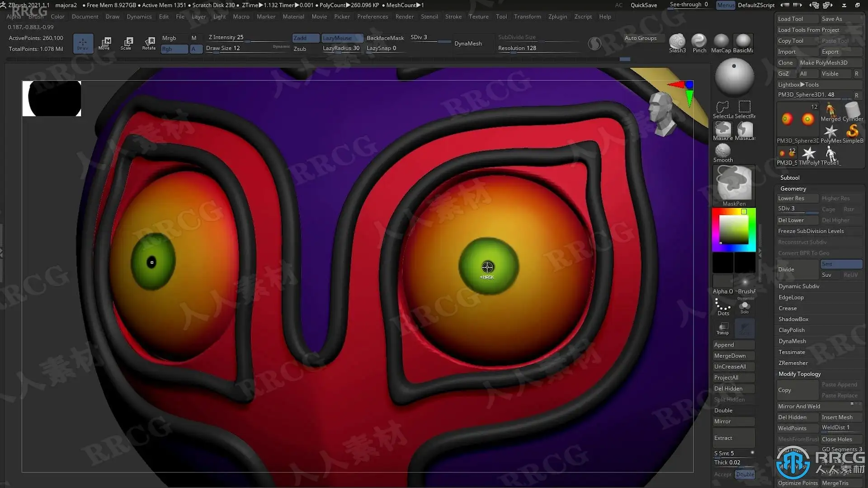Select the PolyMesh star tool
Screen dimensions: 868x488
click(830, 134)
